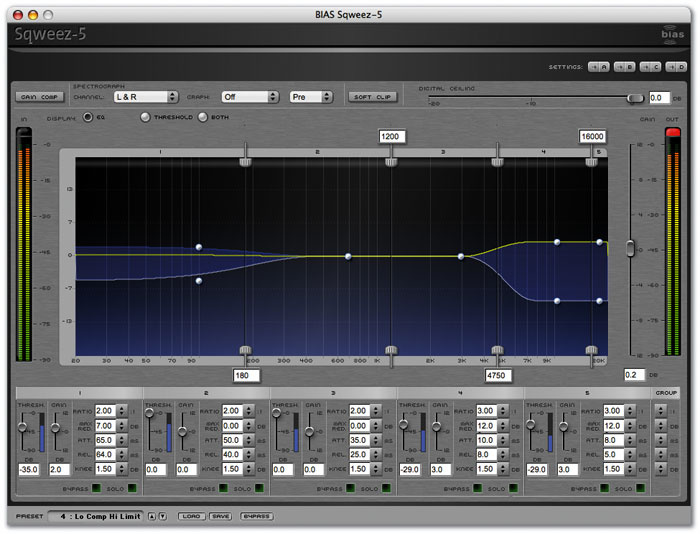Click the Soft Clip button
Viewport: 700px width, 534px height.
[x=372, y=97]
